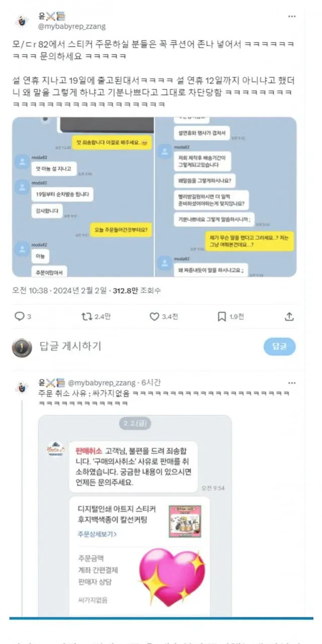
Task: Open the order cancellation screenshot in reply
Action: [135, 516]
